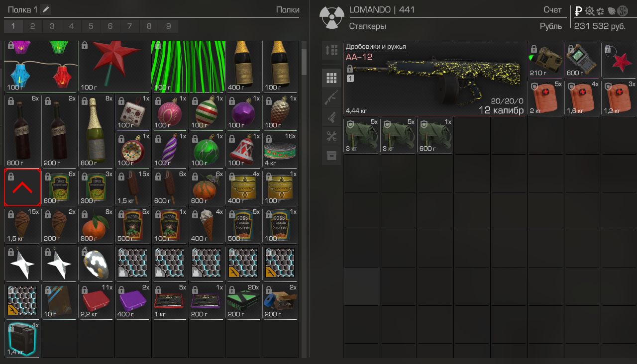Viewport: 637px width, 364px height.
Task: Select the pistol category filter icon
Action: click(331, 116)
